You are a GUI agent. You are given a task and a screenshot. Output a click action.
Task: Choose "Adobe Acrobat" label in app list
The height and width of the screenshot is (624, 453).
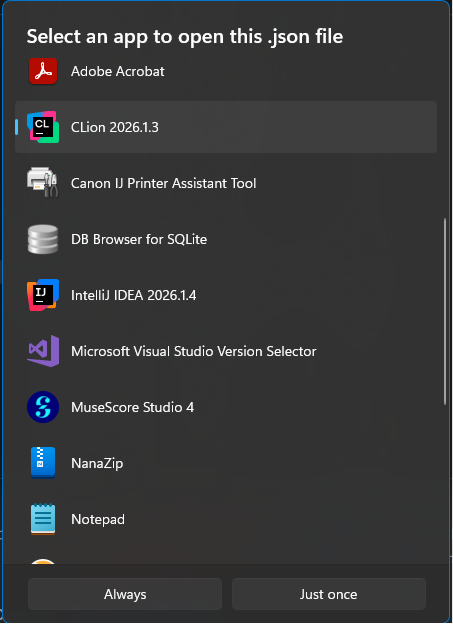[117, 71]
